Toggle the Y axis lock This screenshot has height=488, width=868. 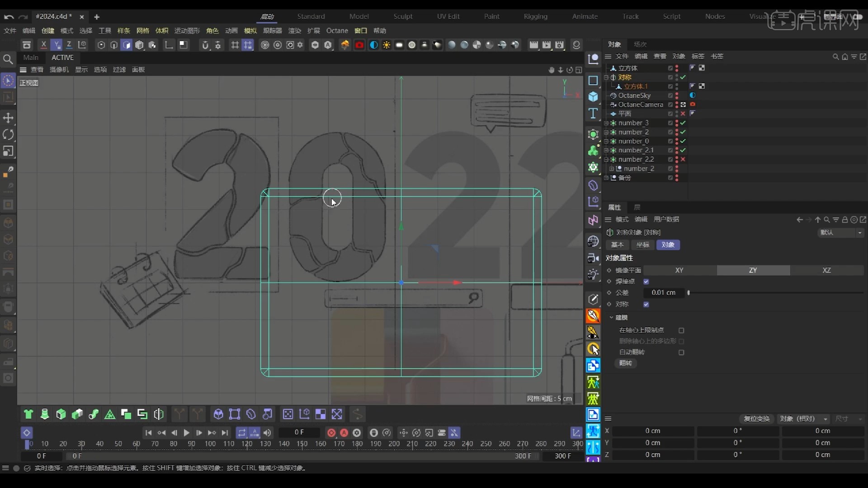pyautogui.click(x=57, y=45)
